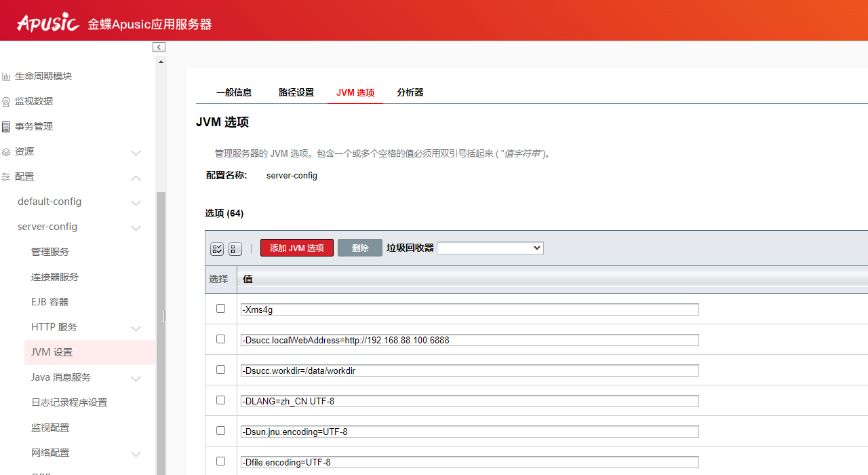Expand the HTTP 服务 submenu
This screenshot has width=868, height=475.
(136, 328)
